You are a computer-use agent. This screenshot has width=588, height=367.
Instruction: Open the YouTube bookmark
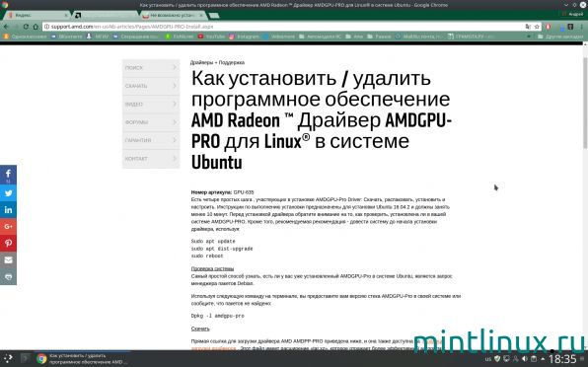coord(211,37)
